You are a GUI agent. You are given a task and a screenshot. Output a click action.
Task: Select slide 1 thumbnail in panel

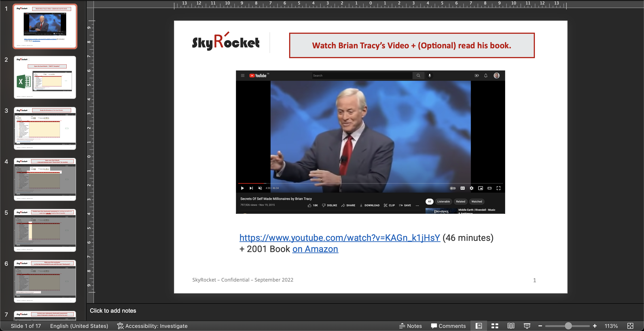(x=45, y=26)
